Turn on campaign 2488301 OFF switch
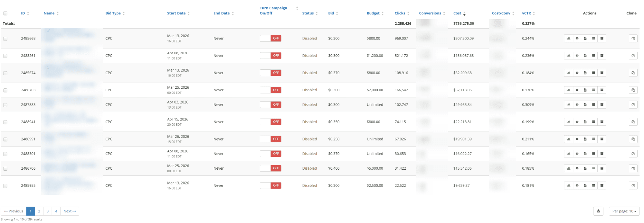This screenshot has height=223, width=644. [270, 154]
